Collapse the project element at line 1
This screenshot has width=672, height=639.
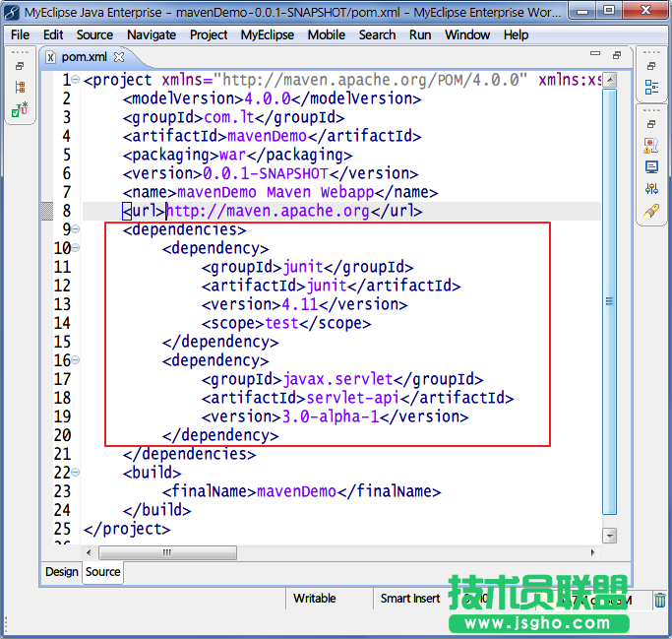tap(76, 80)
